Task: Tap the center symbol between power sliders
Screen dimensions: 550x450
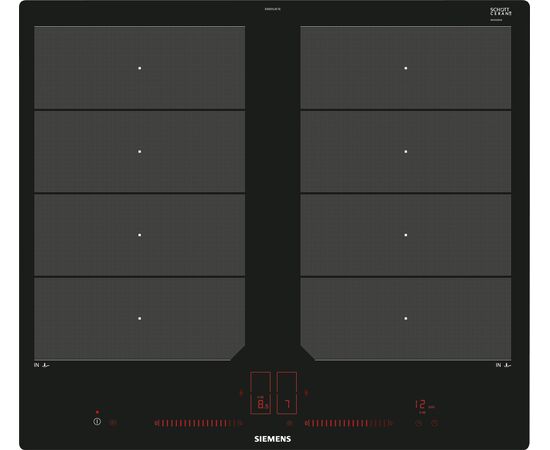Action: (289, 423)
